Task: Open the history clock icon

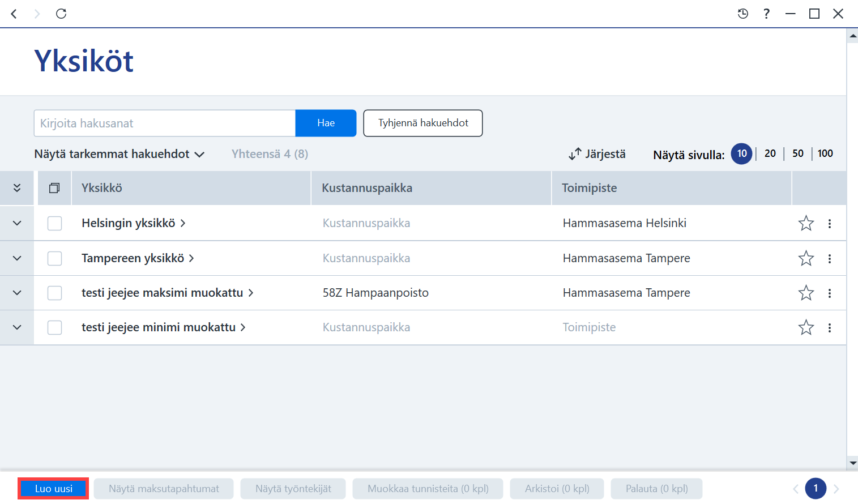Action: (743, 14)
